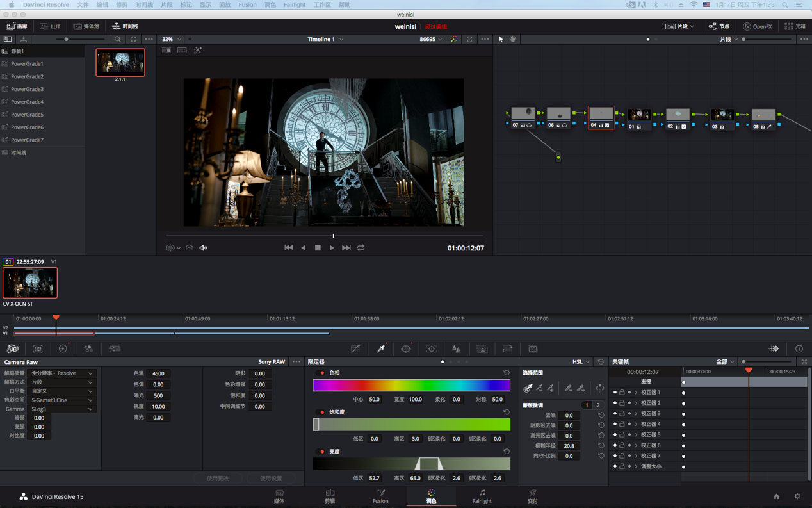Open the Tracker palette icon

pyautogui.click(x=432, y=349)
